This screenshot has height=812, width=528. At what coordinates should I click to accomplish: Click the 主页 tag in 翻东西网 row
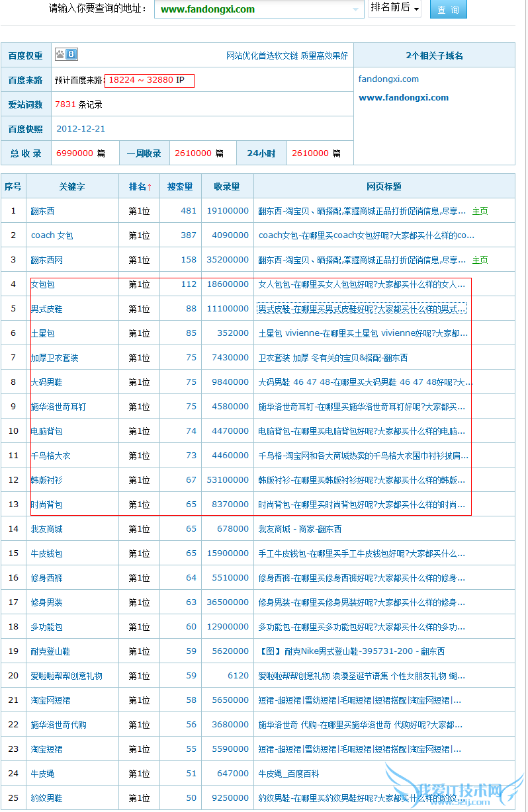tap(480, 261)
